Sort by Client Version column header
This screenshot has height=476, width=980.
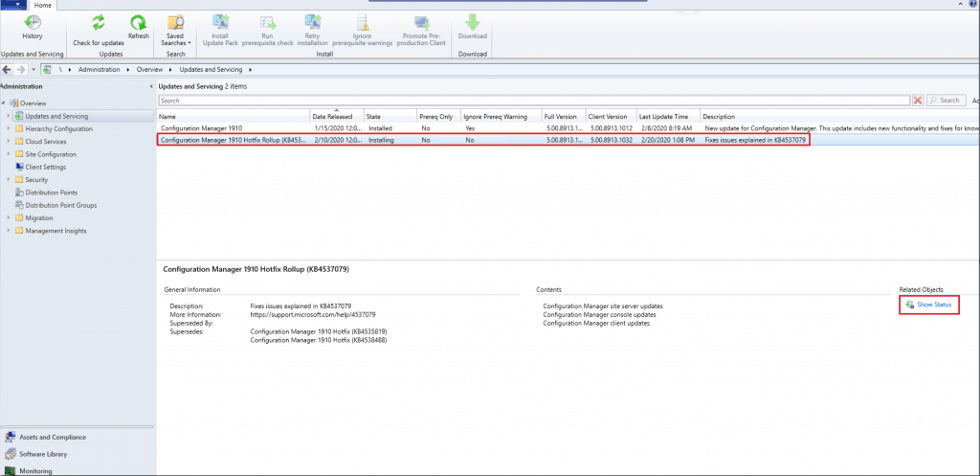(x=611, y=116)
